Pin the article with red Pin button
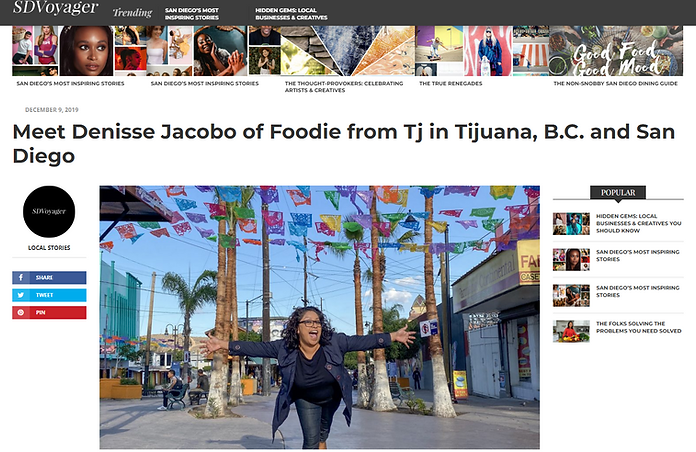This screenshot has height=452, width=696. tap(49, 313)
